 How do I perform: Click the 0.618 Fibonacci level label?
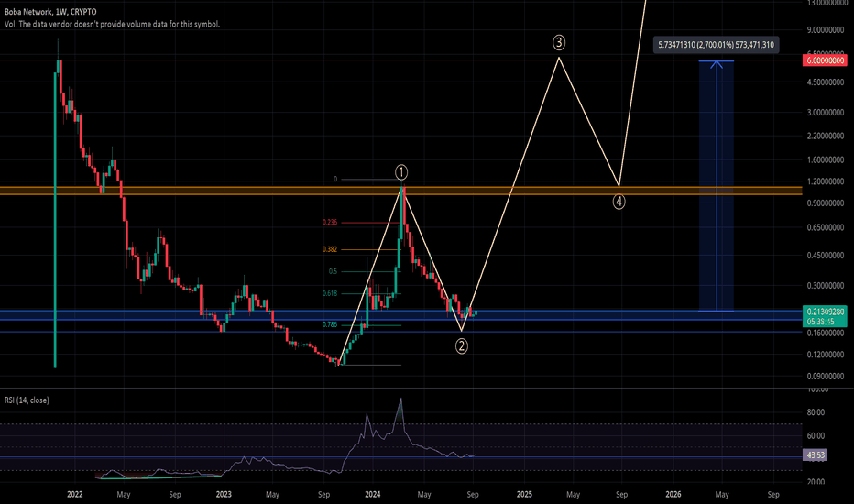[x=330, y=293]
